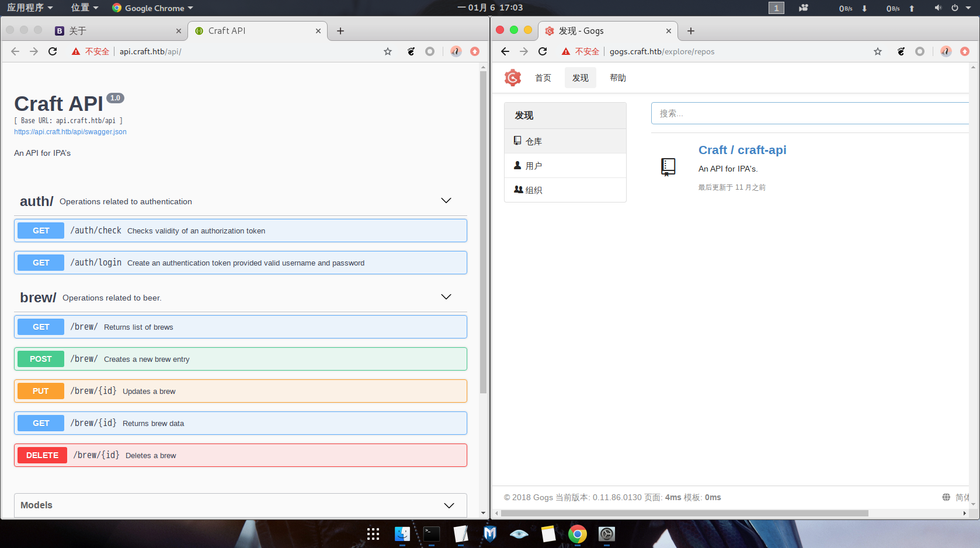The height and width of the screenshot is (548, 980).
Task: Select 发现 in Gogs navbar
Action: pyautogui.click(x=581, y=78)
